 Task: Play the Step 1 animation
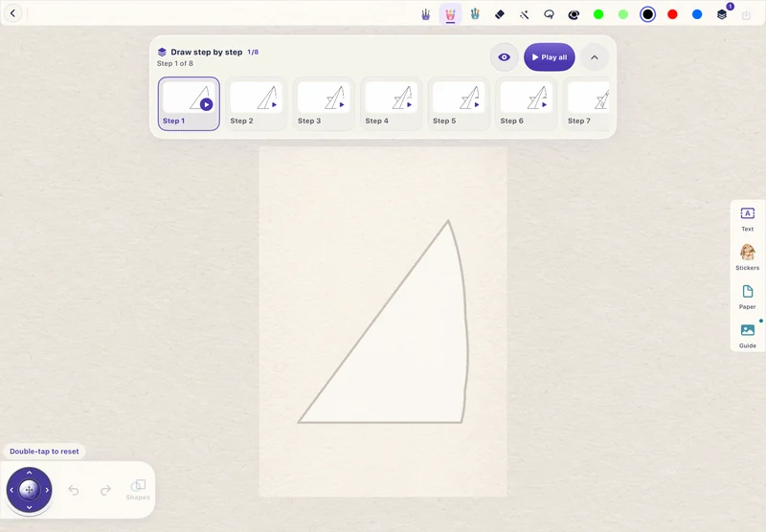click(x=206, y=104)
